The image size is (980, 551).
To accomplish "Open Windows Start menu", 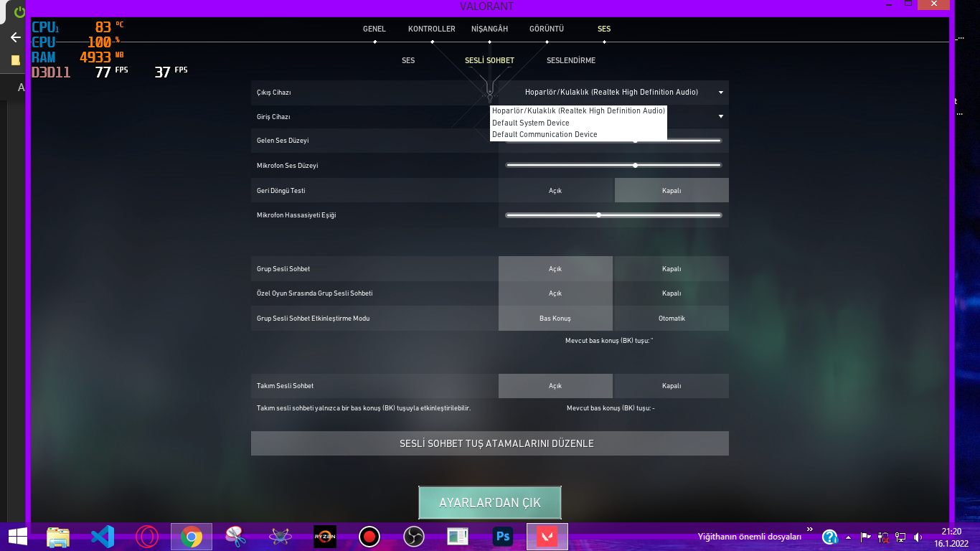I will (17, 536).
